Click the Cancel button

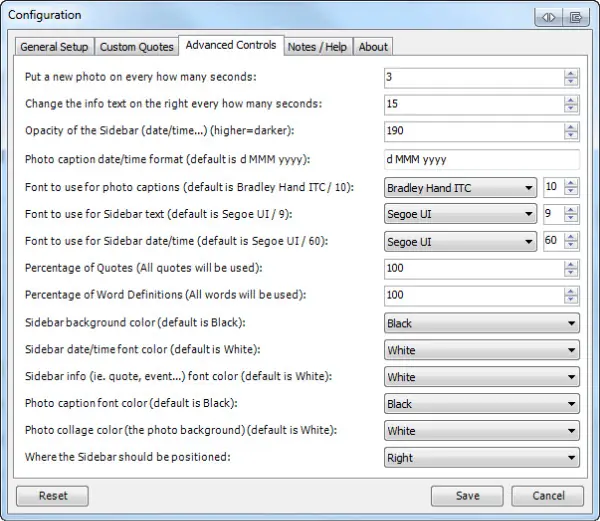(548, 496)
